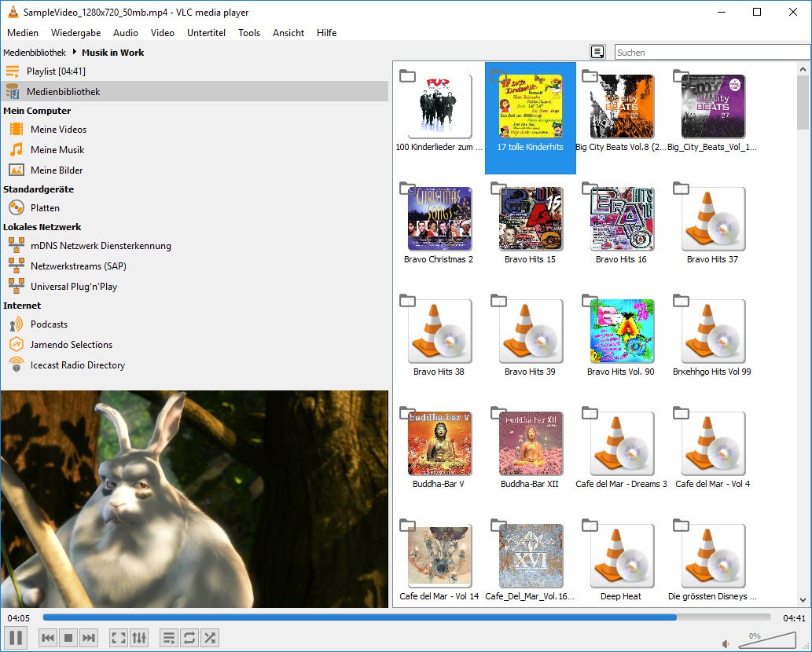The image size is (812, 652).
Task: Open the Video menu
Action: 163,33
